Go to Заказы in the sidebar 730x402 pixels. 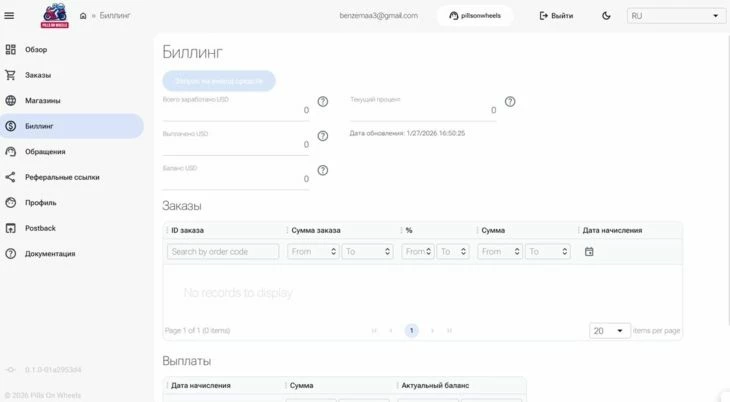(38, 75)
